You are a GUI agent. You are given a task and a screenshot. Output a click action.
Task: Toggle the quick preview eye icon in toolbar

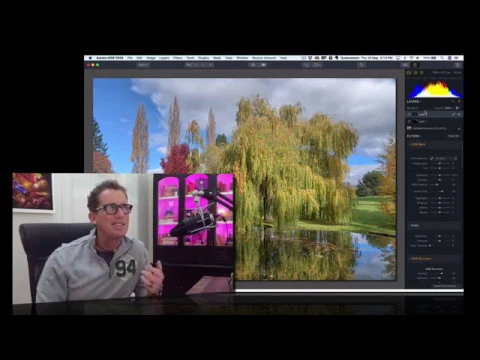coord(253,65)
